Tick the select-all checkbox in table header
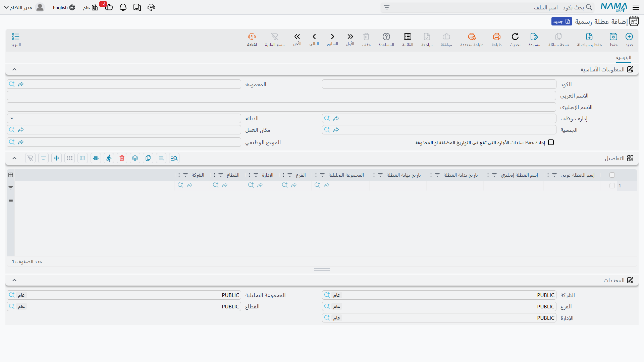 click(x=612, y=175)
